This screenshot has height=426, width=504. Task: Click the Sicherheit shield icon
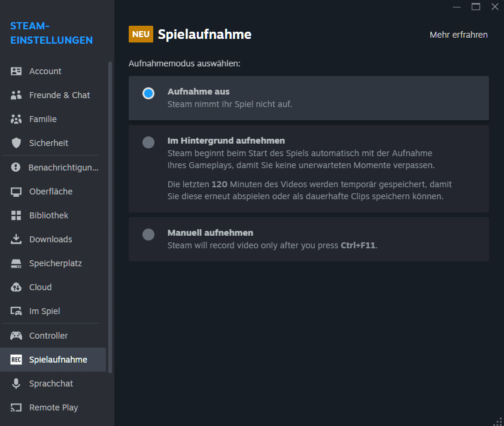(16, 143)
